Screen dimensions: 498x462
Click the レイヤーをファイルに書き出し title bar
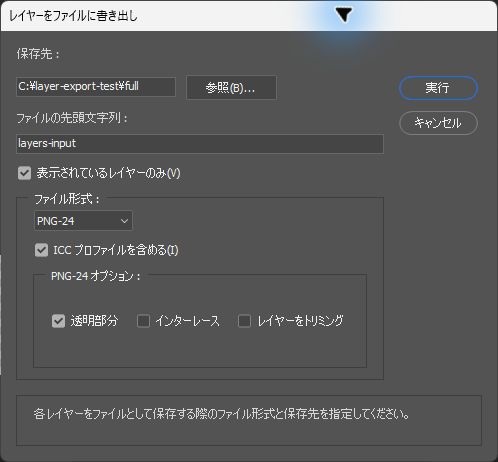[x=249, y=16]
